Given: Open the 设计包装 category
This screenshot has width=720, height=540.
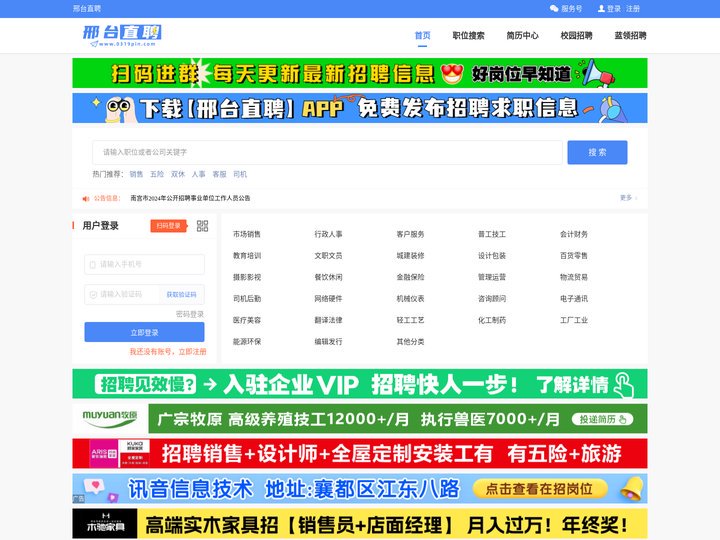Looking at the screenshot, I should point(492,256).
